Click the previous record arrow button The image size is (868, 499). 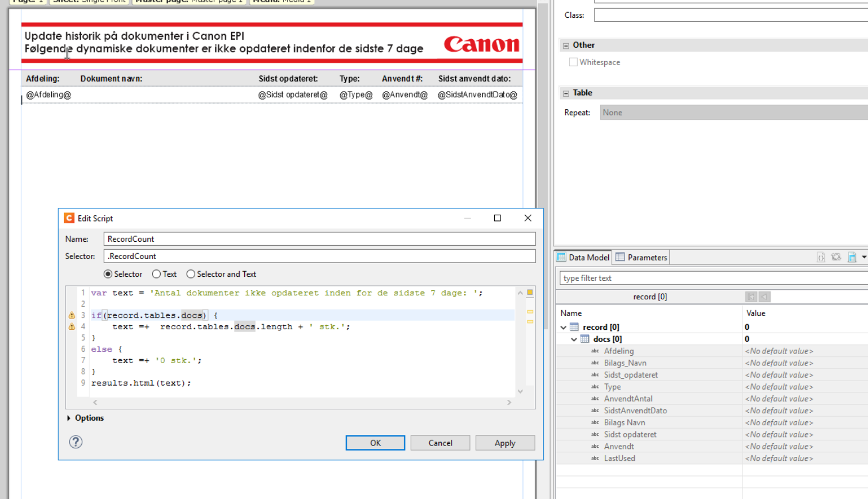point(764,297)
